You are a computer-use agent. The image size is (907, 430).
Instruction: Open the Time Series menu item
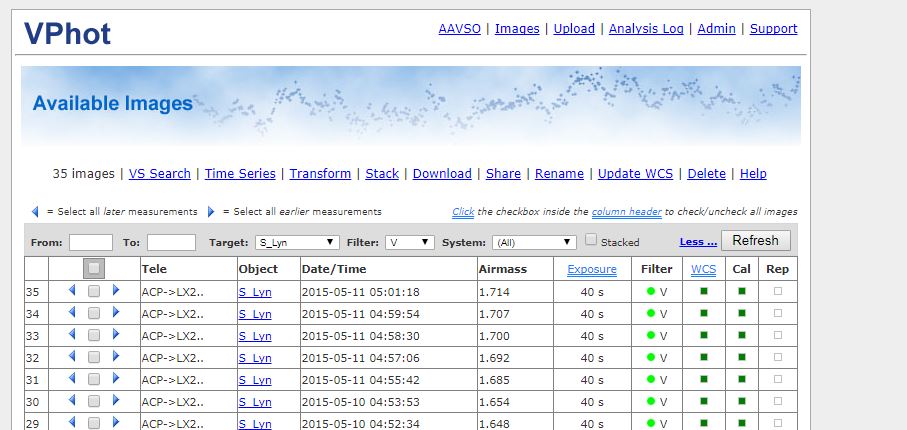click(240, 173)
